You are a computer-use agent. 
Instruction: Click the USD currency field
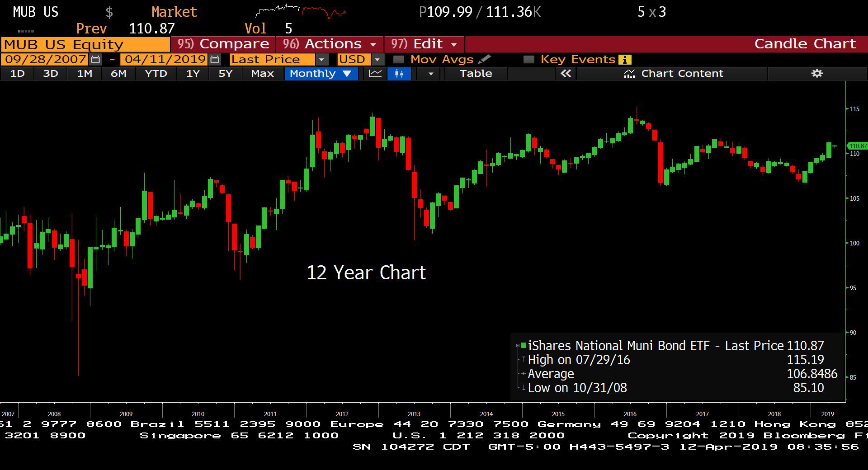point(354,59)
